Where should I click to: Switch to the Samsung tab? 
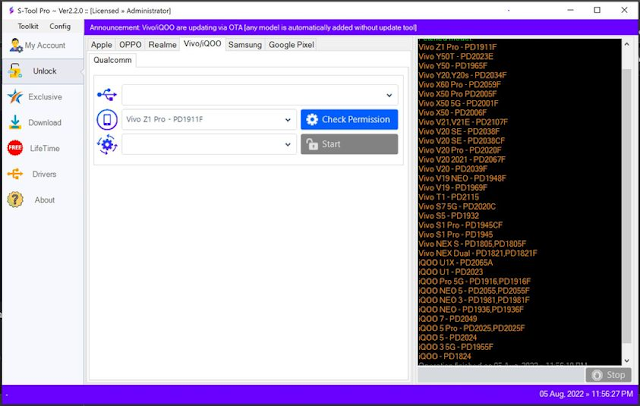point(245,44)
